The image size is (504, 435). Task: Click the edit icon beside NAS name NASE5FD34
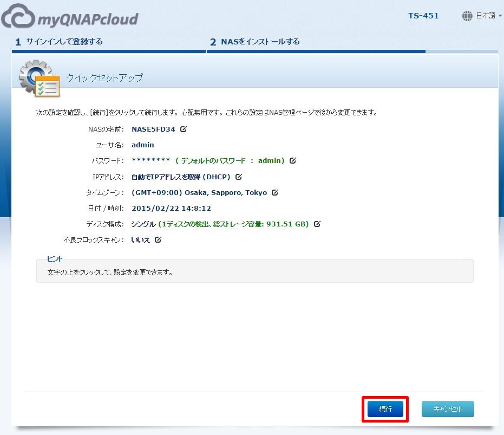pyautogui.click(x=184, y=129)
